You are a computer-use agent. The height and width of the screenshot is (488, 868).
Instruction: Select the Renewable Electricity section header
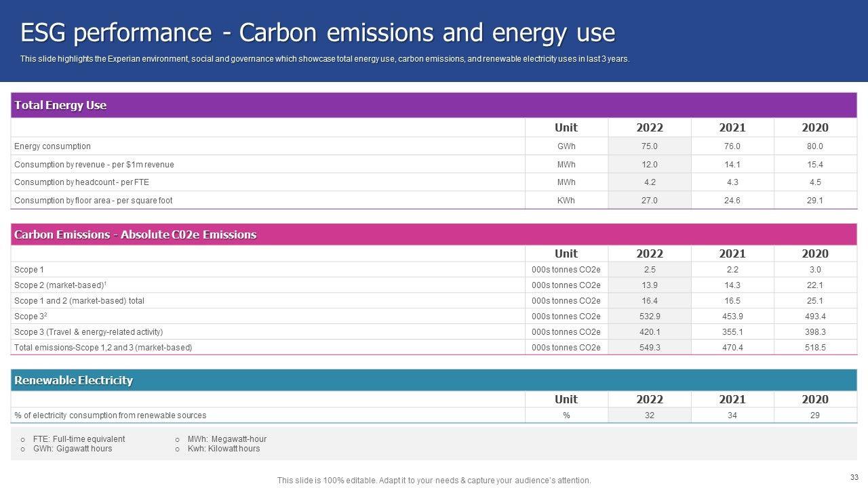tap(73, 380)
